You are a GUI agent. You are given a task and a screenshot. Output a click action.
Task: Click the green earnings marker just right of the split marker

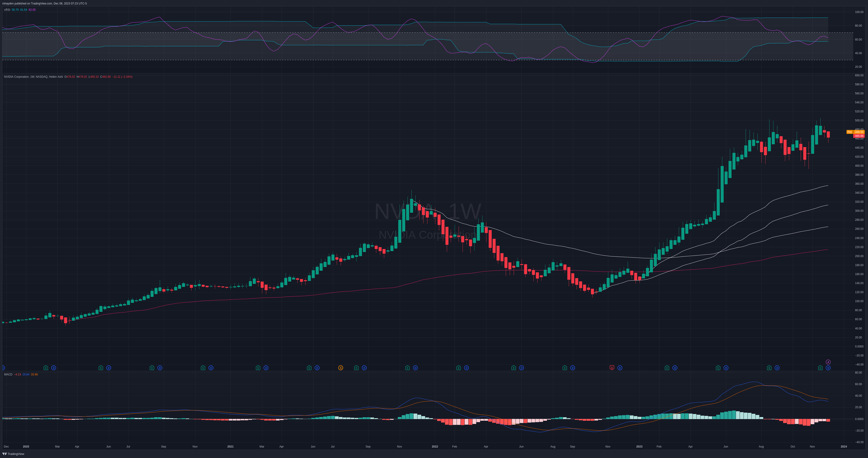(x=356, y=368)
